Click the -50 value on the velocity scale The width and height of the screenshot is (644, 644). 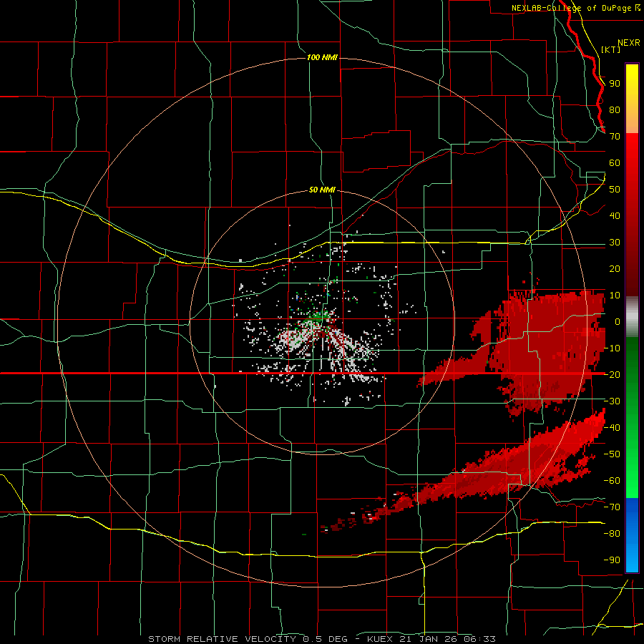pyautogui.click(x=612, y=454)
